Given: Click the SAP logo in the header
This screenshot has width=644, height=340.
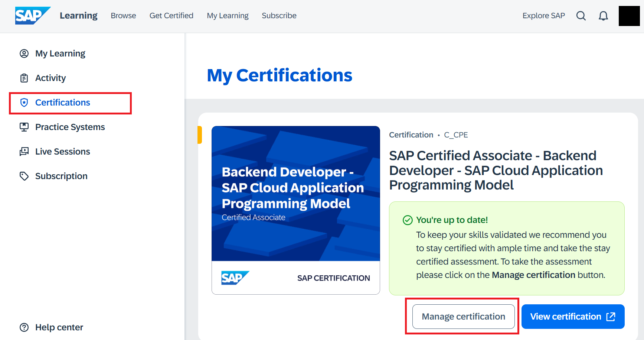Looking at the screenshot, I should (x=33, y=16).
